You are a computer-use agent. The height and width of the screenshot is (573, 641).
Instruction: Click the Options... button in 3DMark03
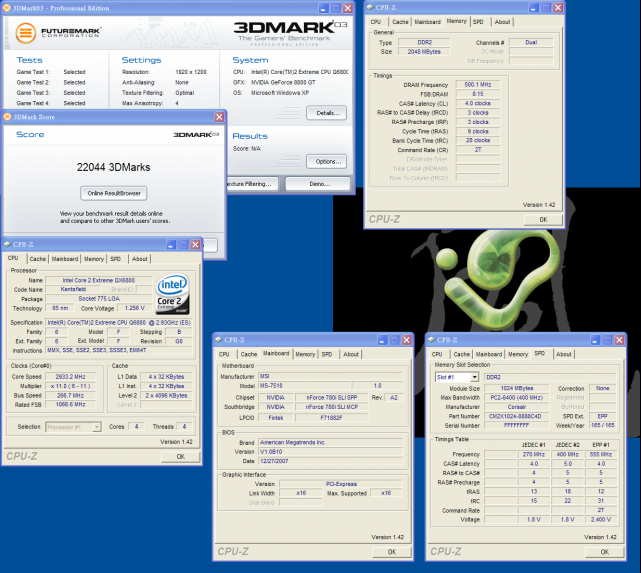pos(326,161)
